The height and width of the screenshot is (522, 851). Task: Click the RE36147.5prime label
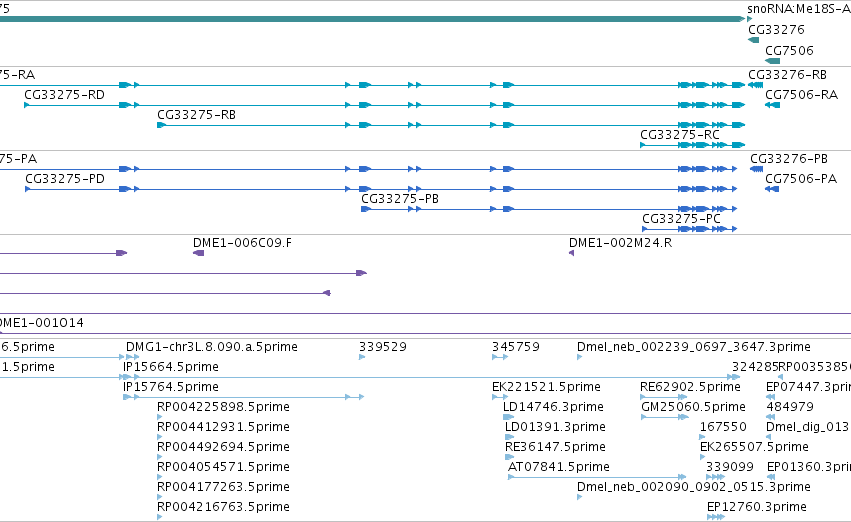click(555, 448)
